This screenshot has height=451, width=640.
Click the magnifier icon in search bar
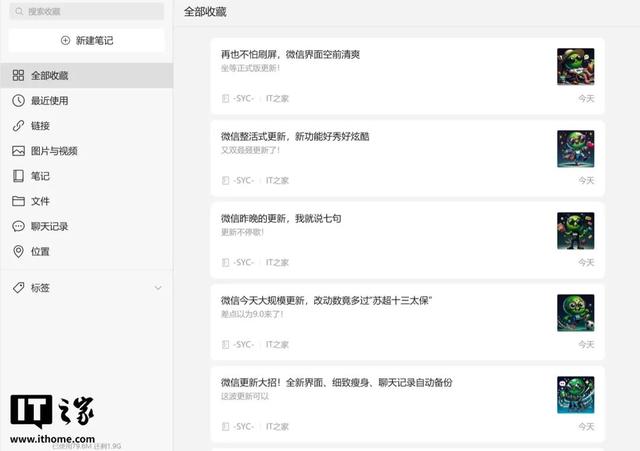tap(20, 12)
